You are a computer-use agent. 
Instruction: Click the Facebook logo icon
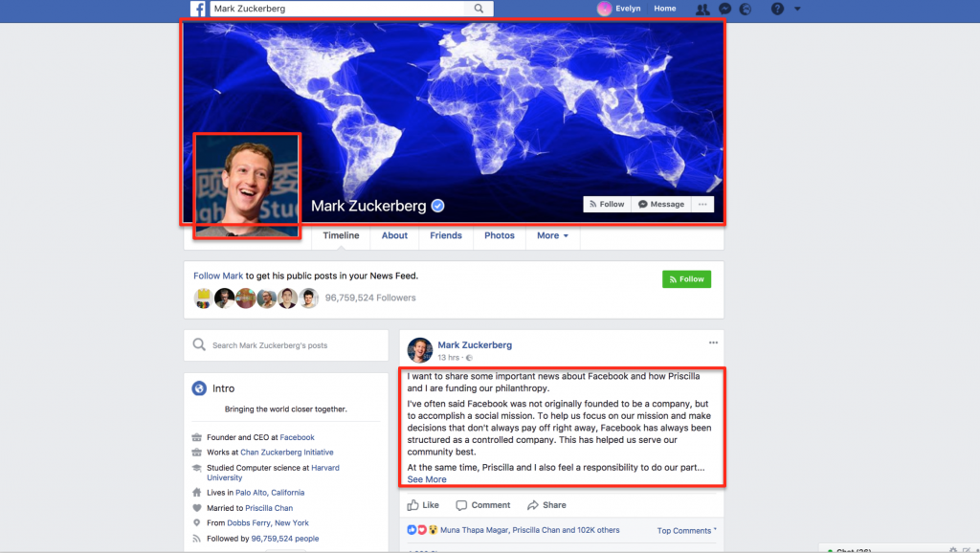(197, 9)
